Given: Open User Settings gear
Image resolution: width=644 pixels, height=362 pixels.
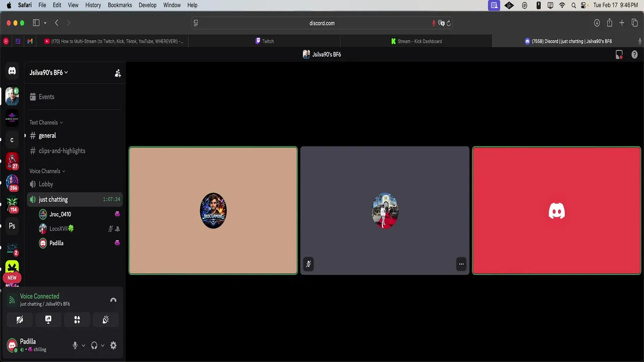Looking at the screenshot, I should pos(113,345).
